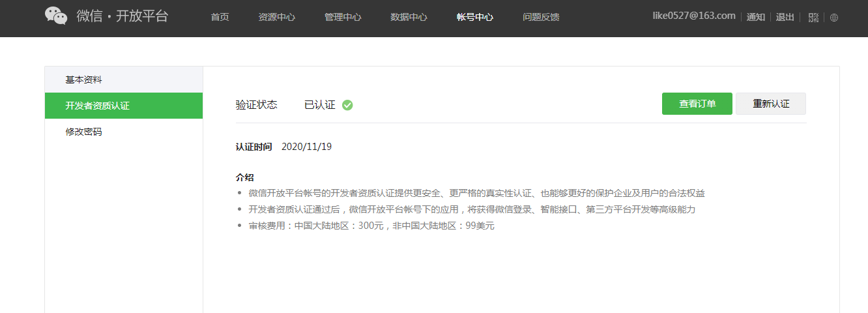Image resolution: width=868 pixels, height=313 pixels.
Task: Click the like0527@163.com account email
Action: coord(694,16)
